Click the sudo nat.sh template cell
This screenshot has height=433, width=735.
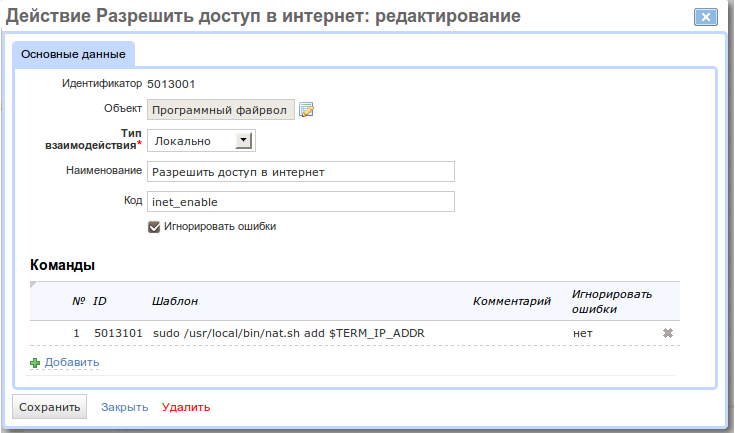click(x=289, y=333)
